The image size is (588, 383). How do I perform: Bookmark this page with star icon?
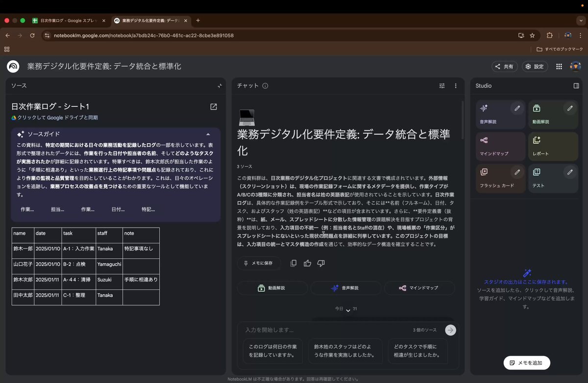[x=532, y=35]
